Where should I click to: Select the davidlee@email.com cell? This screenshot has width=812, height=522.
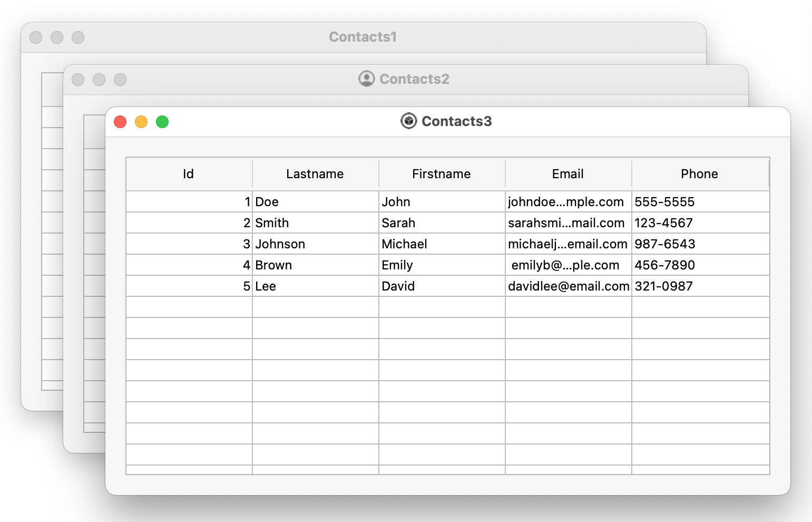pyautogui.click(x=568, y=286)
